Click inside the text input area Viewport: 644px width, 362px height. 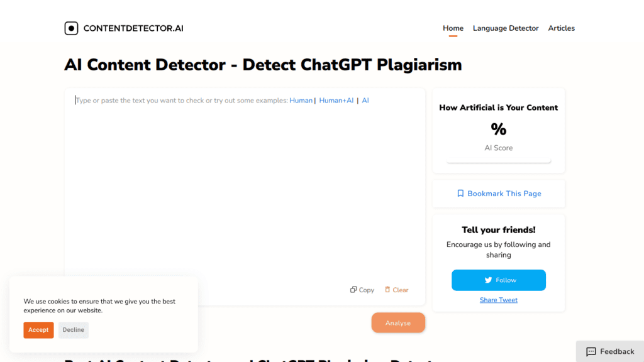click(x=245, y=189)
